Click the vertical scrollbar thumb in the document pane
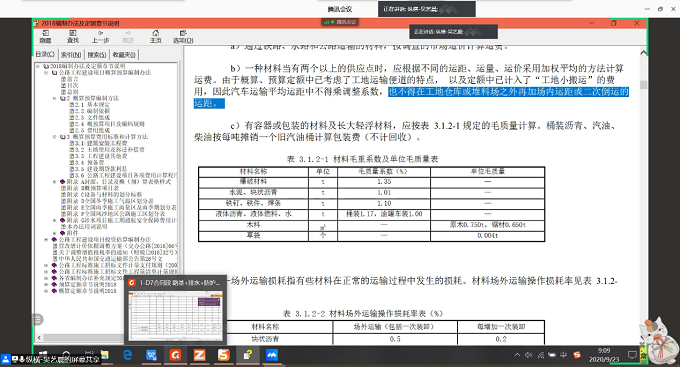This screenshot has height=367, width=680. coord(644,85)
